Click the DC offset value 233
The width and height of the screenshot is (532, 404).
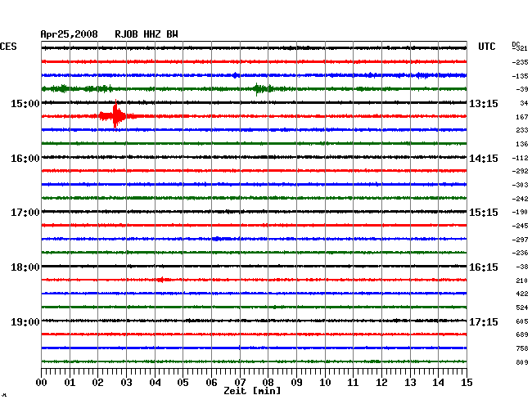522,130
